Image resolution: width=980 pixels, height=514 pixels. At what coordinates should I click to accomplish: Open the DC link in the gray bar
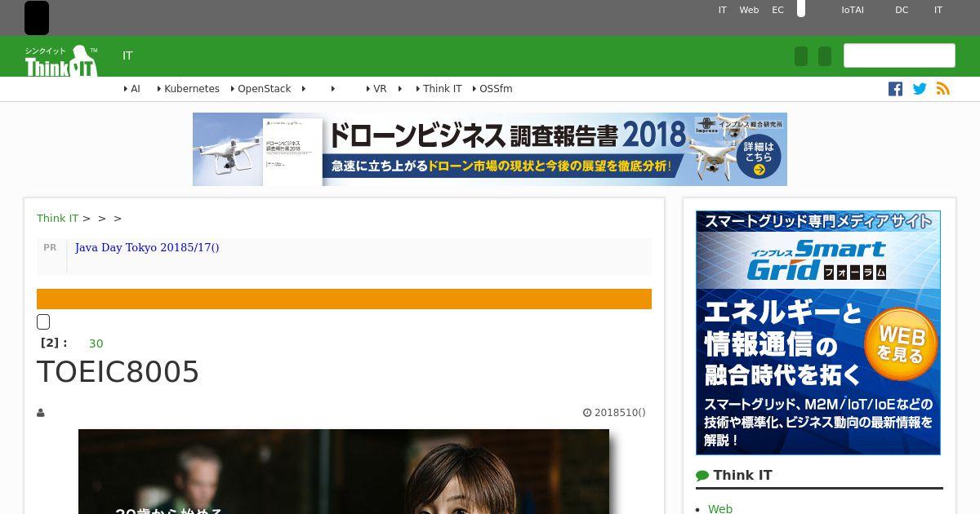coord(902,11)
